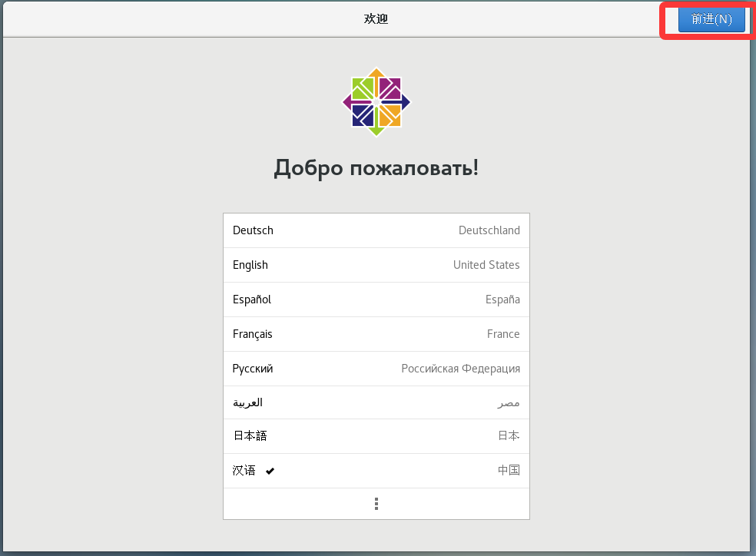The width and height of the screenshot is (756, 556).
Task: Click the France region label
Action: click(x=503, y=334)
